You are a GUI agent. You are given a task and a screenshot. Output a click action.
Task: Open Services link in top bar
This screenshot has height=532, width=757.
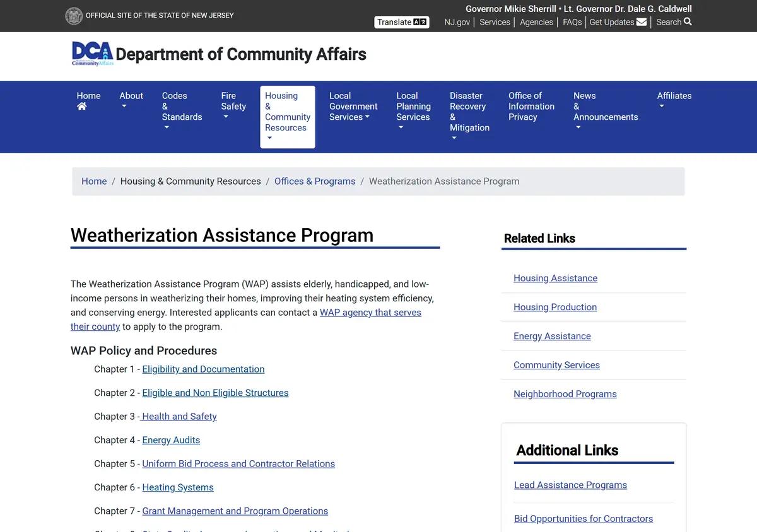pos(495,22)
